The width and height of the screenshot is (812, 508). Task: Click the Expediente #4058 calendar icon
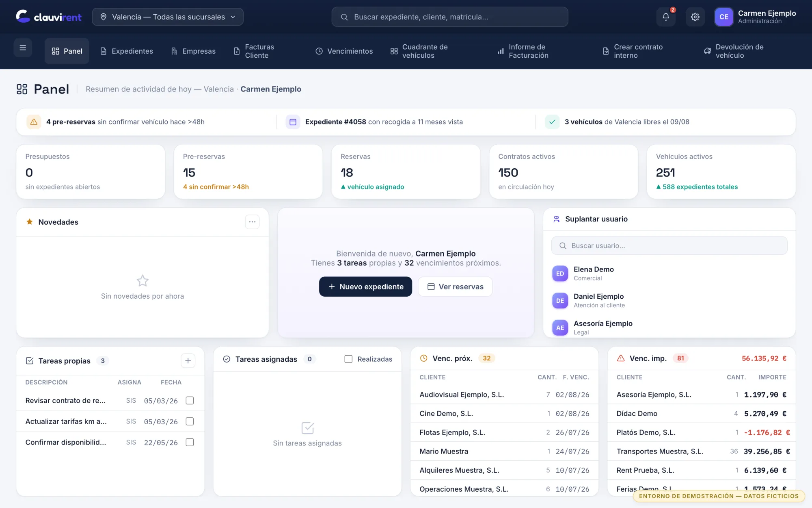pos(293,122)
